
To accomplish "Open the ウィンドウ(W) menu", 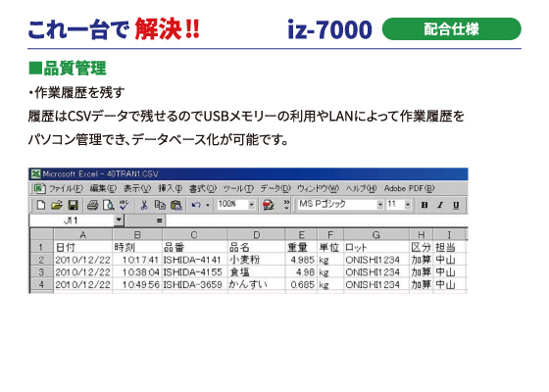I will 319,188.
